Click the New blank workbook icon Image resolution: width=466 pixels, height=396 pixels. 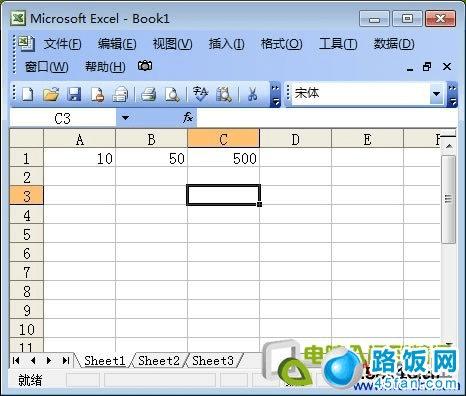(28, 94)
